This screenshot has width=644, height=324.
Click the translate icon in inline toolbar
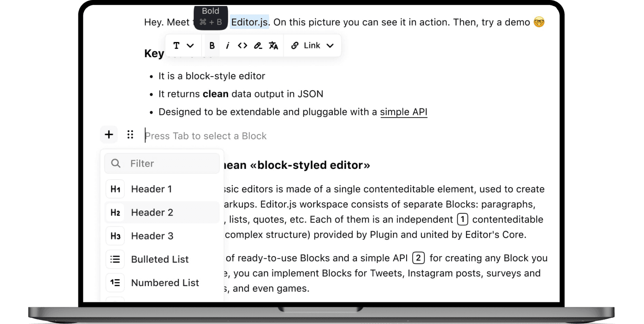(x=273, y=46)
